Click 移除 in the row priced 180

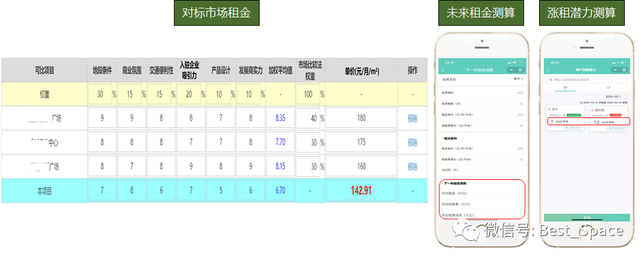[413, 119]
